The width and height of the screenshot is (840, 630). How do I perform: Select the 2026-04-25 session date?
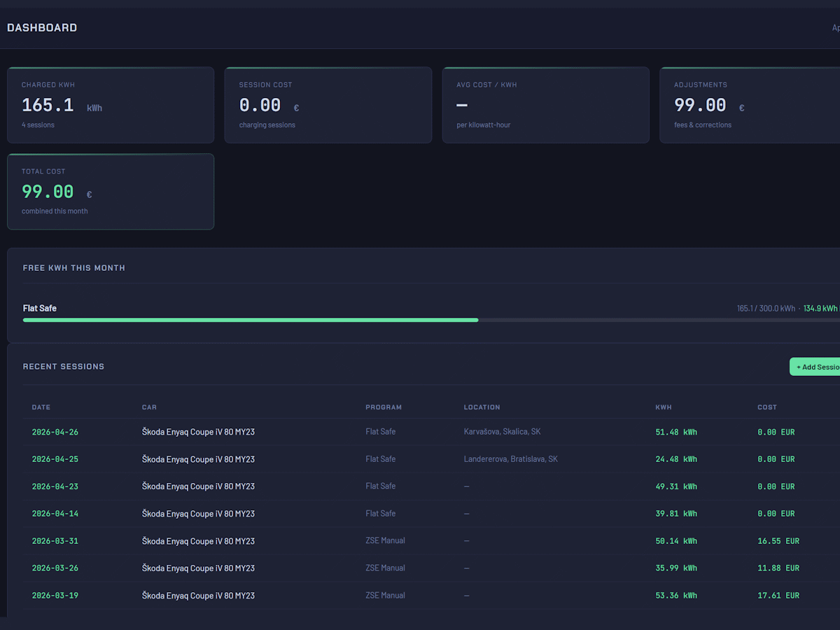55,459
